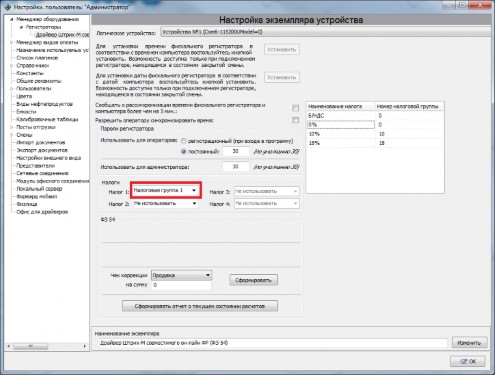The image size is (495, 375).
Task: Open Сетевые соединения tree item
Action: coord(42,173)
